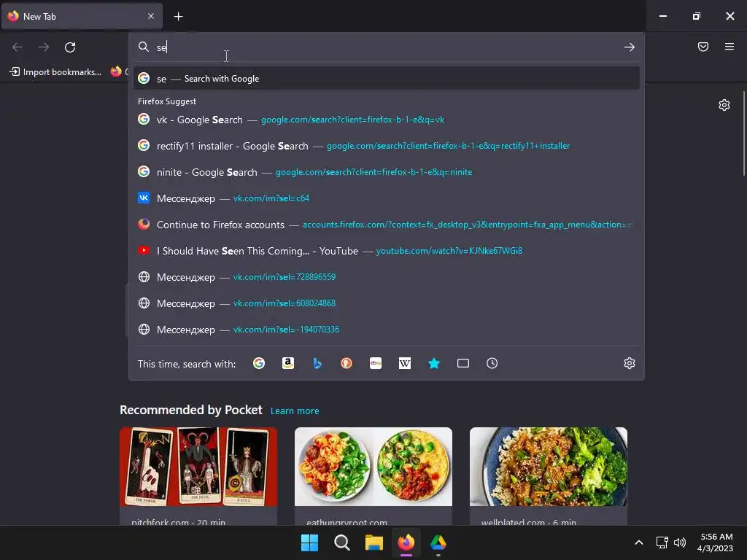Open network status in system tray
The width and height of the screenshot is (747, 560).
(x=662, y=542)
